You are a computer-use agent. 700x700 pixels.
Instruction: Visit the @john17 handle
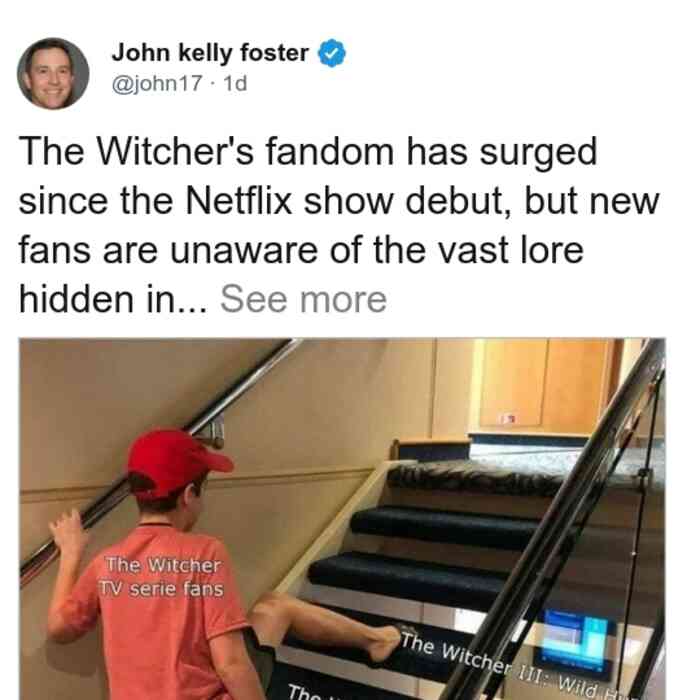click(x=157, y=84)
